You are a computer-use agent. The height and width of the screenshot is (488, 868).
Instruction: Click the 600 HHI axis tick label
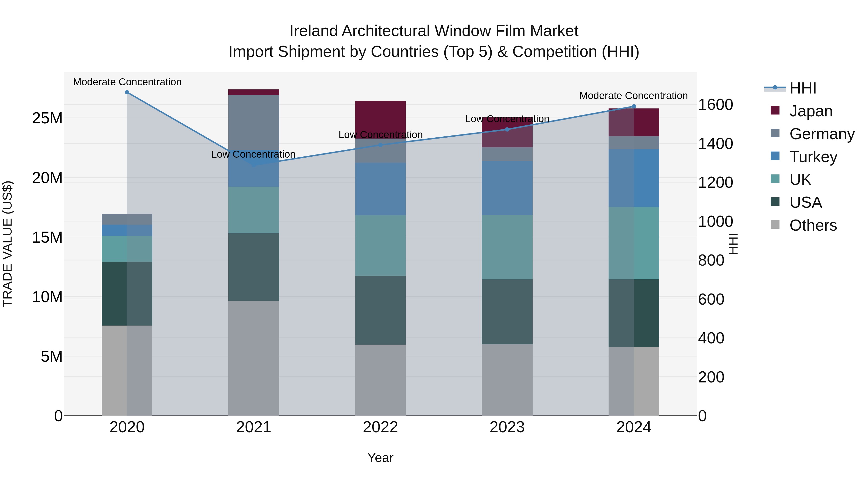[711, 299]
